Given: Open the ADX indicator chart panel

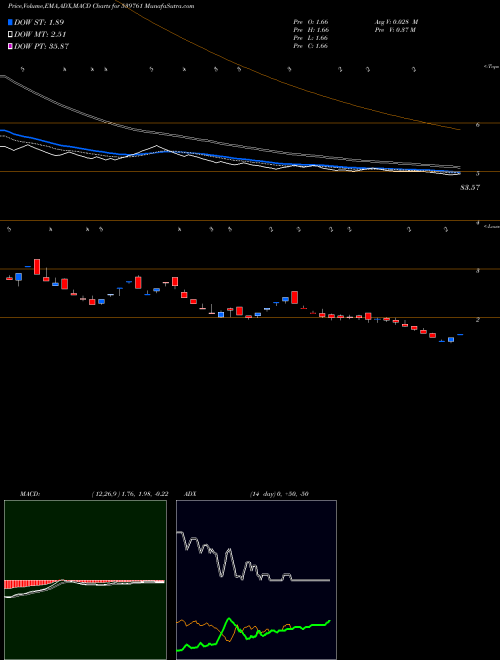Looking at the screenshot, I should click(x=256, y=580).
